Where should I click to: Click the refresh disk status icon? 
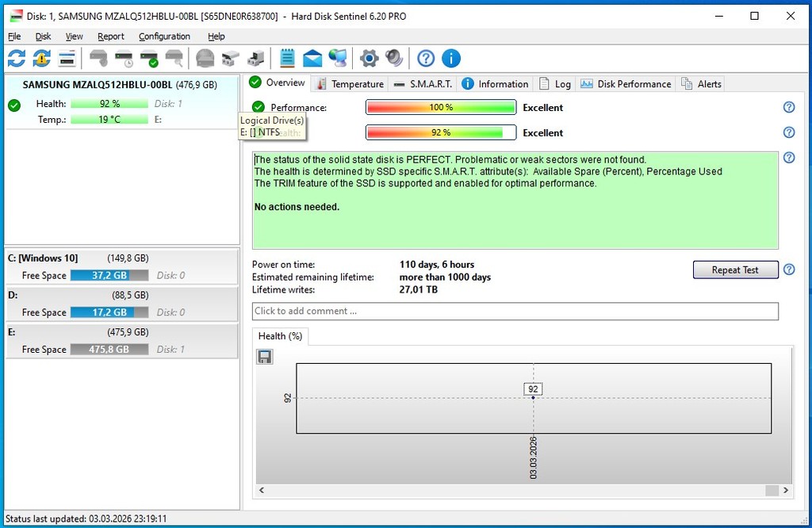[x=17, y=58]
